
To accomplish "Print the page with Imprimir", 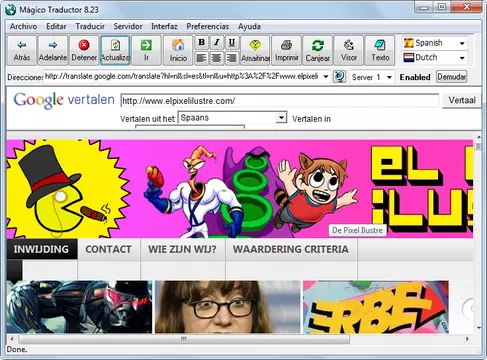I will 286,50.
